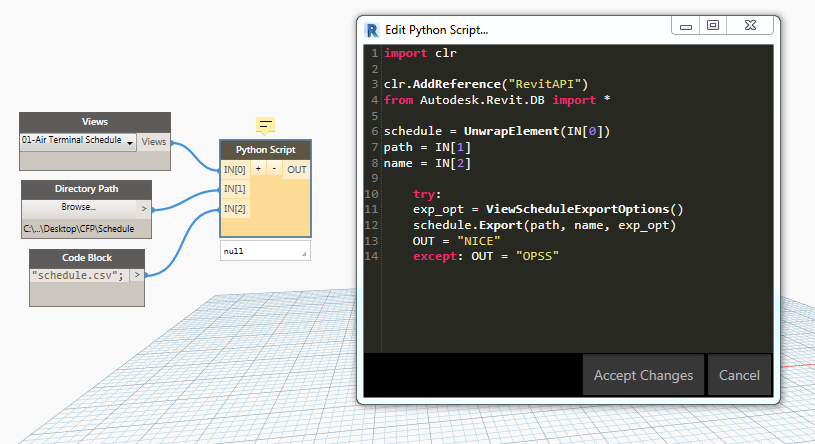Click Browse in the Directory Path node
The height and width of the screenshot is (444, 815).
79,207
